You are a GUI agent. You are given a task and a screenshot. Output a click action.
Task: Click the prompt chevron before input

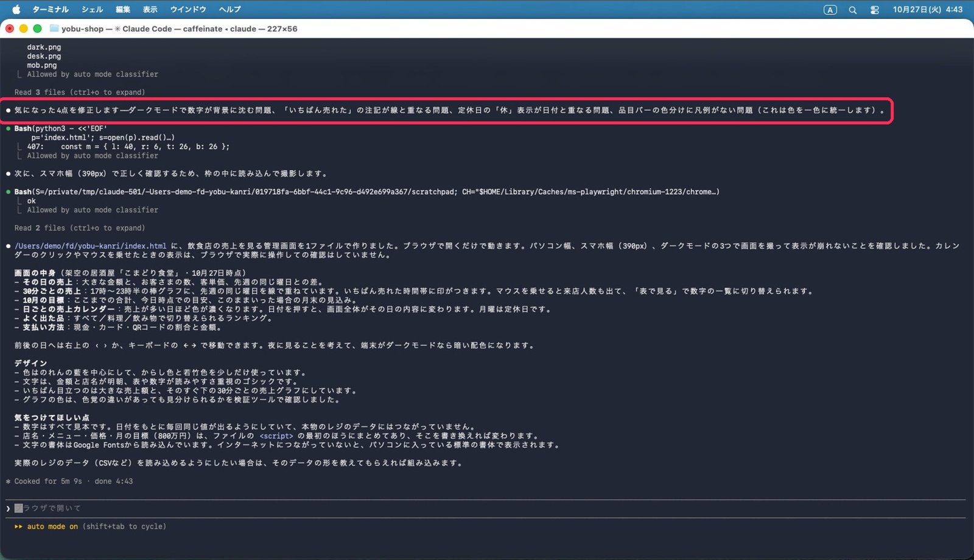tap(8, 508)
